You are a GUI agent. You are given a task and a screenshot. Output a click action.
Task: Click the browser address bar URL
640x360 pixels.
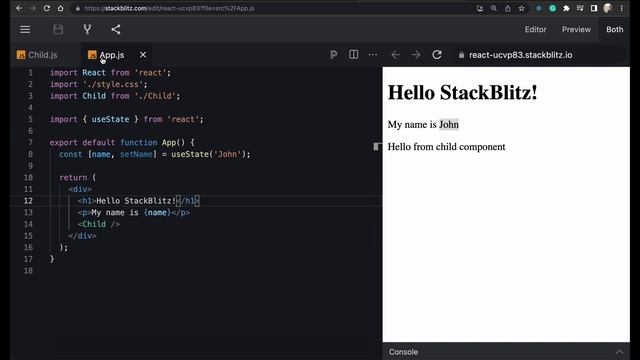[169, 8]
